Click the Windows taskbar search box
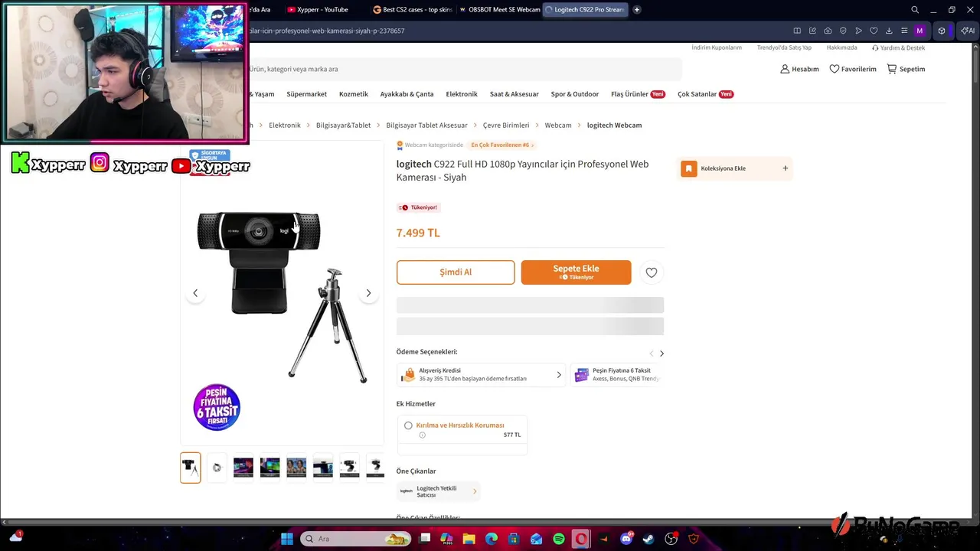Image resolution: width=980 pixels, height=551 pixels. [x=355, y=539]
